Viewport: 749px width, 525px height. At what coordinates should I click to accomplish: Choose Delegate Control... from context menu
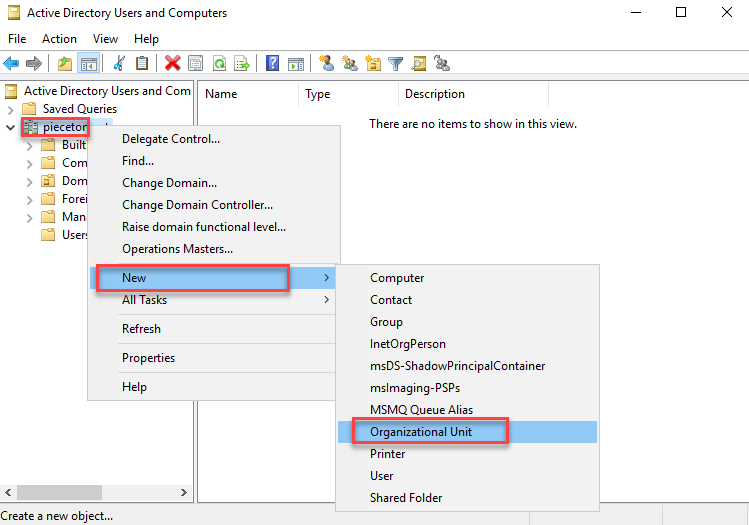click(214, 139)
